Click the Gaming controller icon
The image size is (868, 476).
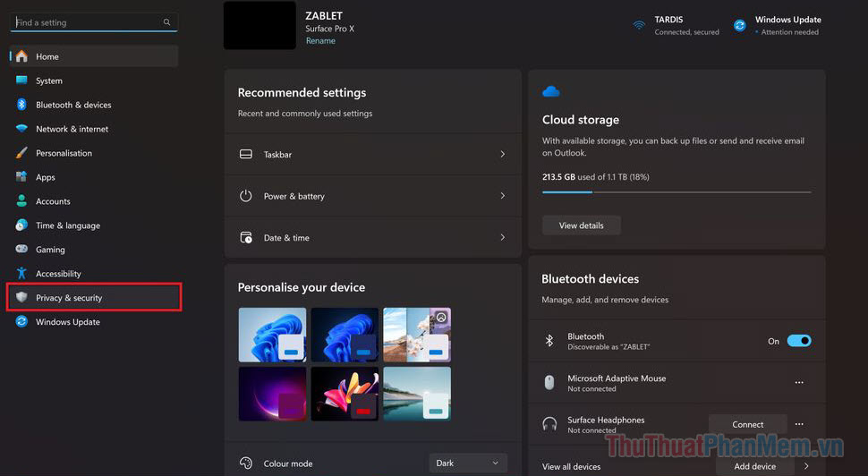21,249
